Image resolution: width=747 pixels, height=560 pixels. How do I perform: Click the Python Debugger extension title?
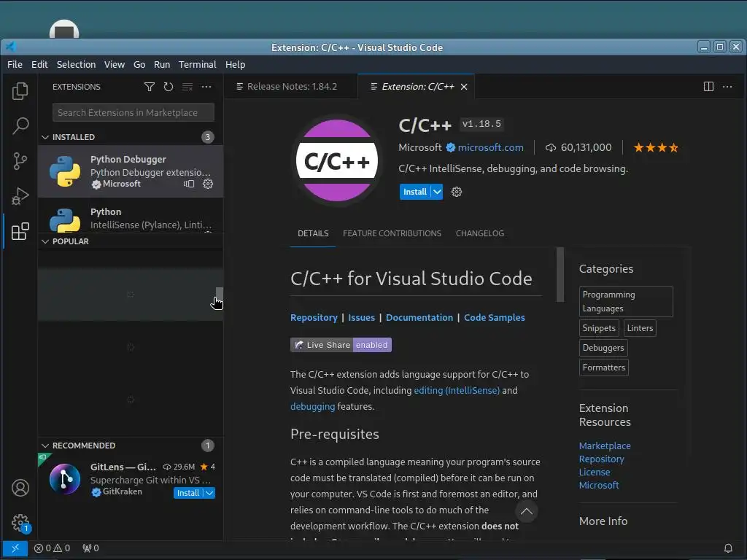tap(128, 160)
